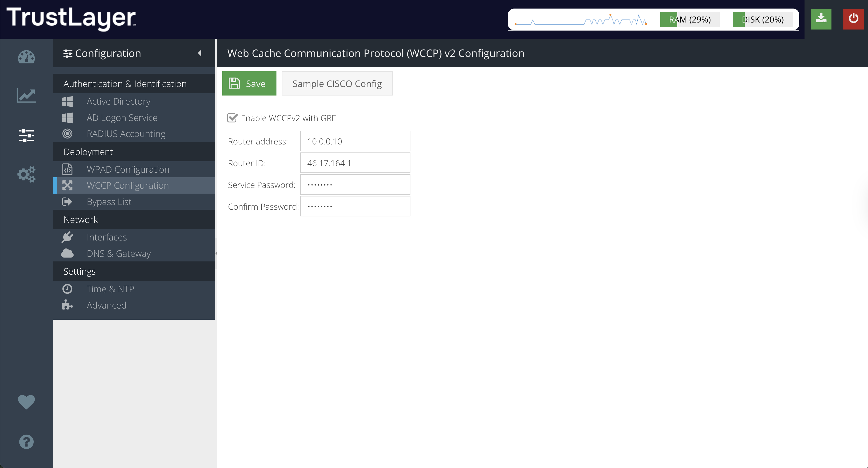
Task: Click the 'Router address:' label
Action: click(x=258, y=141)
